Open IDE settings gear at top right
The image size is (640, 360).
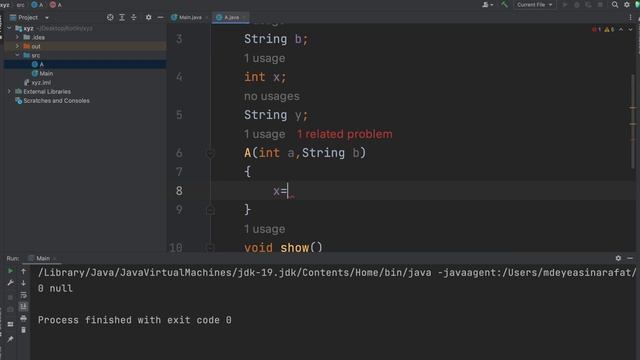[627, 4]
